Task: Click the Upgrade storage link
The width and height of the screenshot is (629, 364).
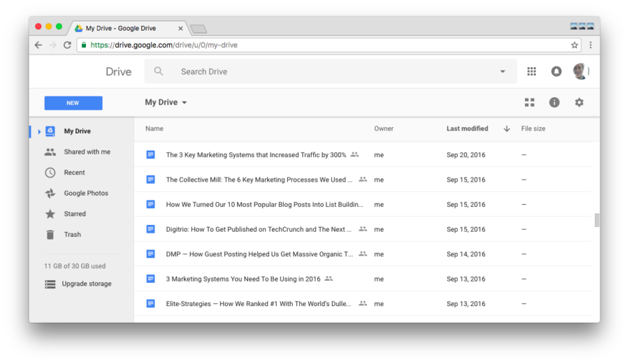Action: pyautogui.click(x=87, y=284)
